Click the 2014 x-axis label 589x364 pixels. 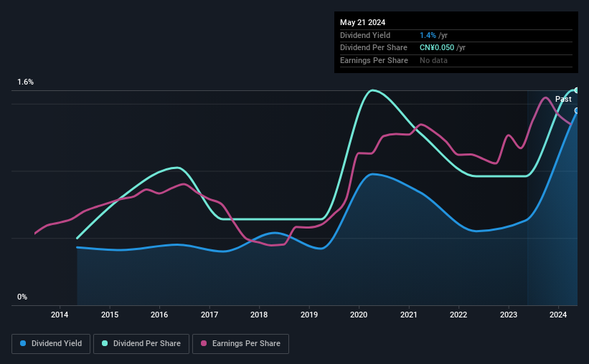[x=60, y=315]
